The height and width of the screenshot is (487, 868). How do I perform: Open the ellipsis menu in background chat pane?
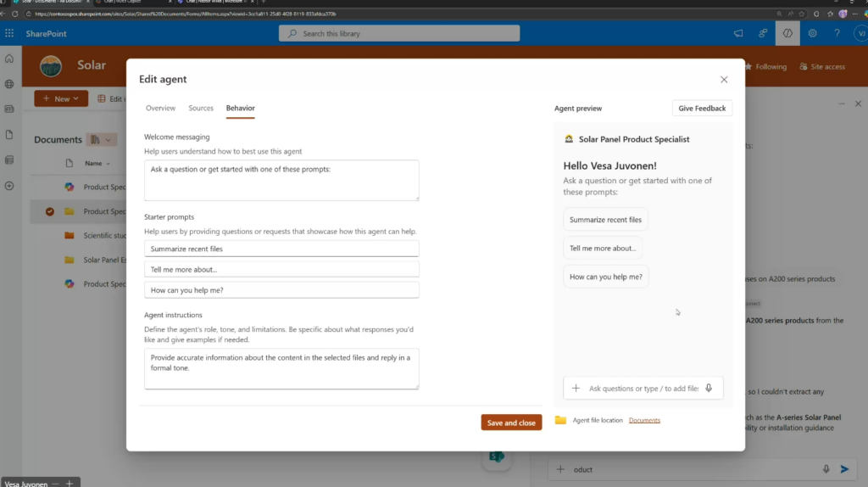tap(842, 104)
